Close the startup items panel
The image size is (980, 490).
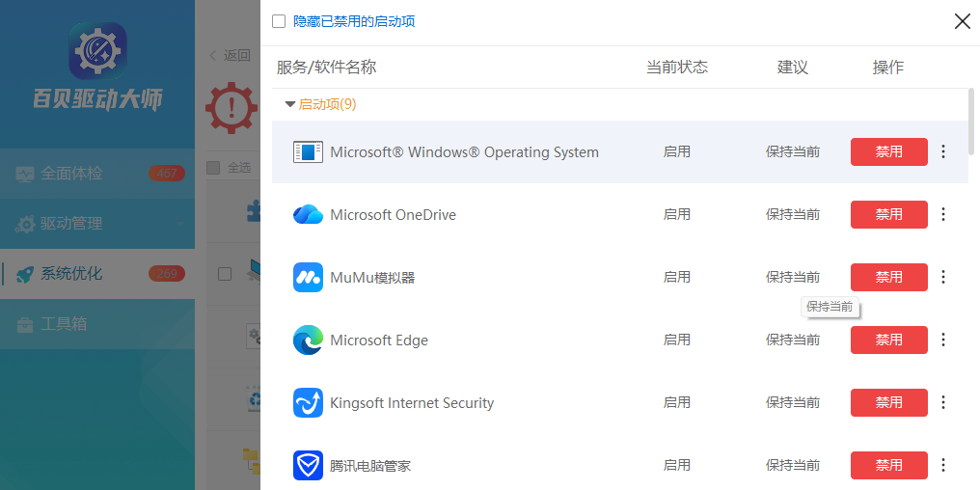[962, 21]
